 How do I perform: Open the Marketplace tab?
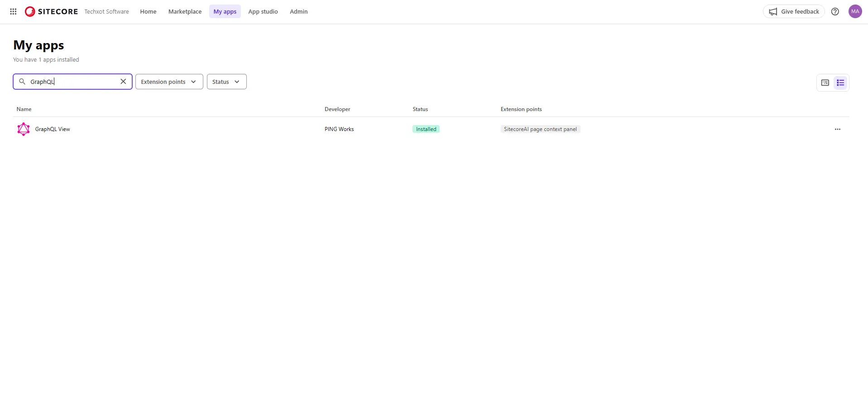185,12
